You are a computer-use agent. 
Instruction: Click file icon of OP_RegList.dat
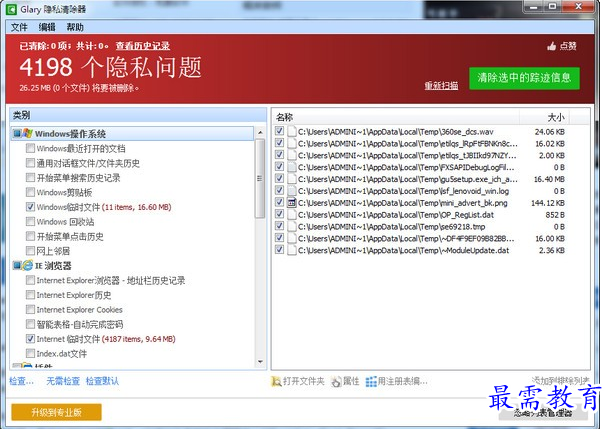coord(292,215)
